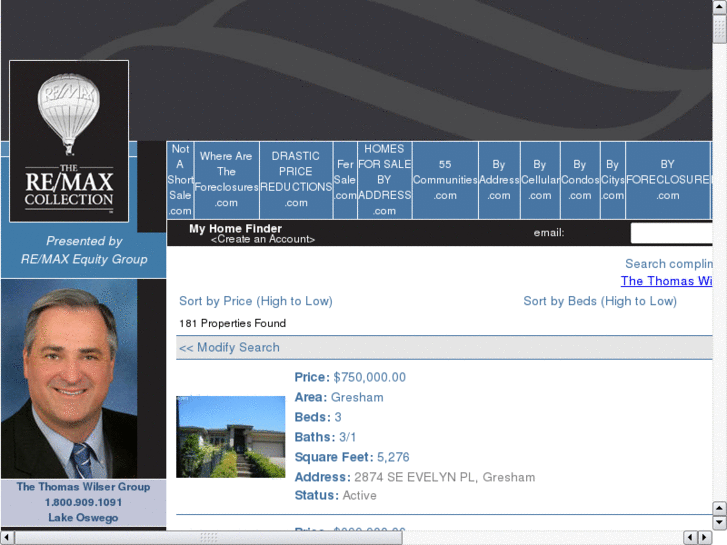
Task: Click the Baths 3/1 value
Action: pos(347,437)
